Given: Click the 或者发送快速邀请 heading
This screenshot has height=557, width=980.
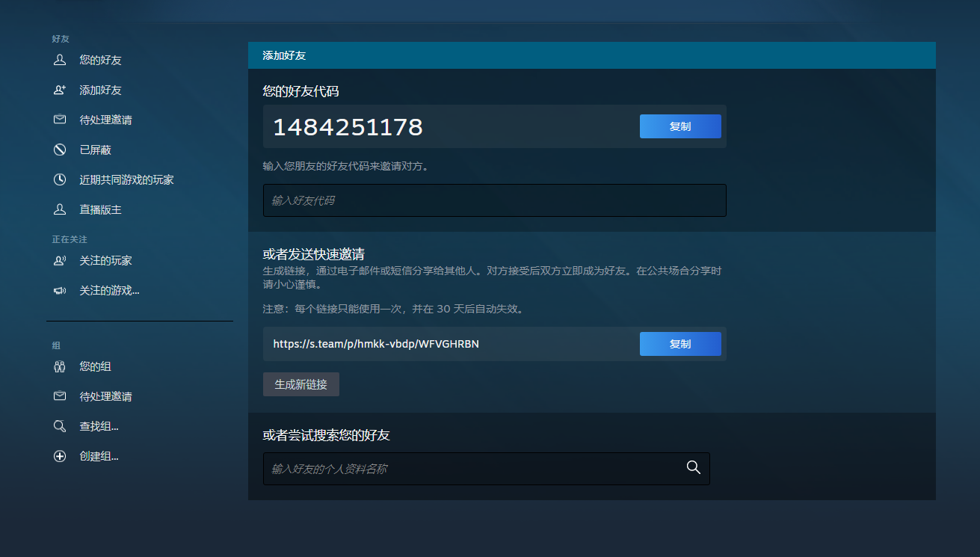Looking at the screenshot, I should coord(314,253).
